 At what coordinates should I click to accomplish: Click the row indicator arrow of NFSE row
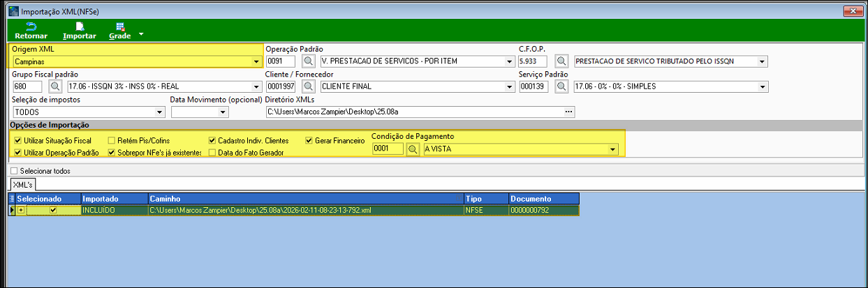[x=11, y=210]
